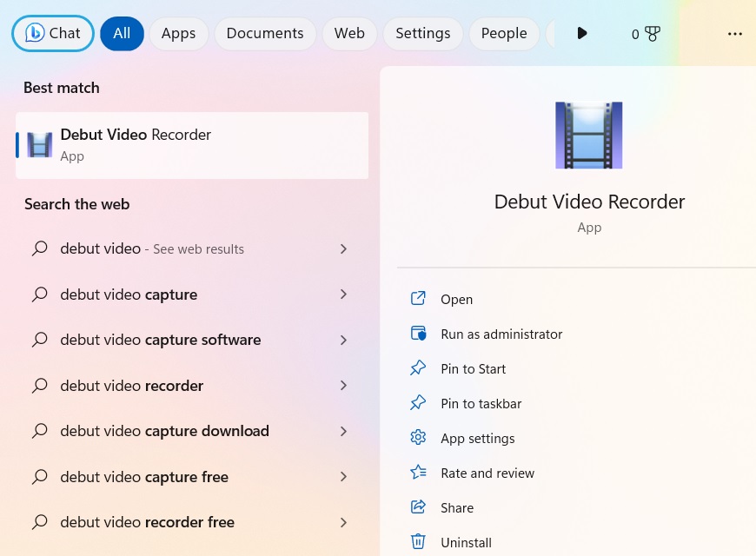The image size is (756, 556).
Task: Switch to the Apps filter tab
Action: click(178, 33)
